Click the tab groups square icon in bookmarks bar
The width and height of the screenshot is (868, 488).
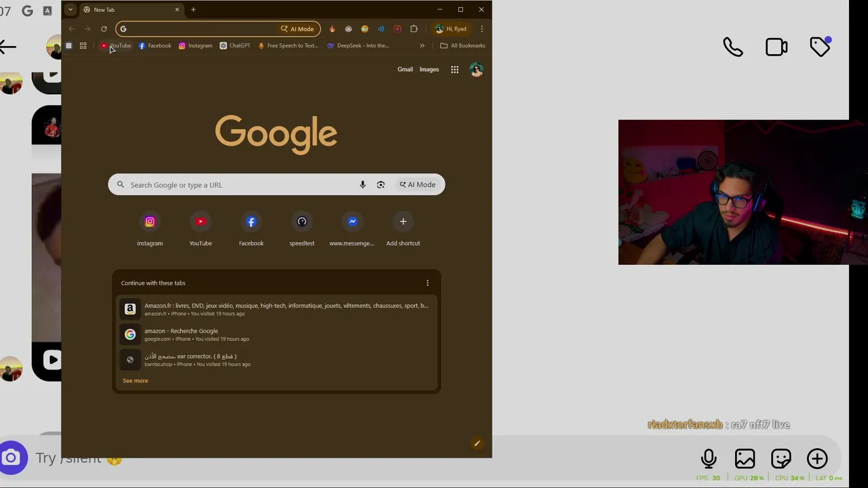pyautogui.click(x=68, y=45)
